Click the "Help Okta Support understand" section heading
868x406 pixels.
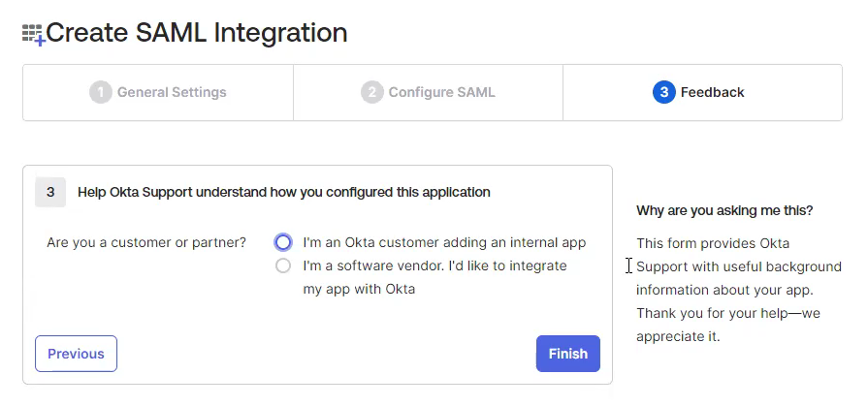[284, 192]
